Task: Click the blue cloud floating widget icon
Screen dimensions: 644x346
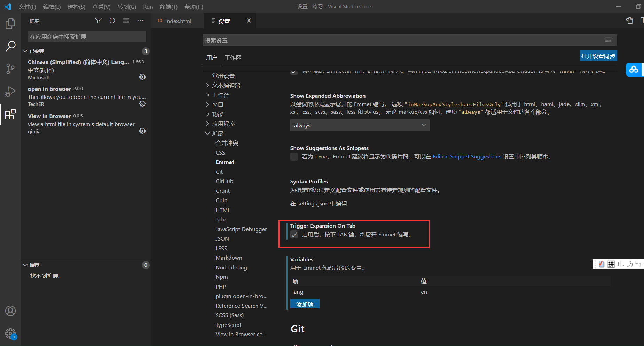Action: (x=634, y=69)
